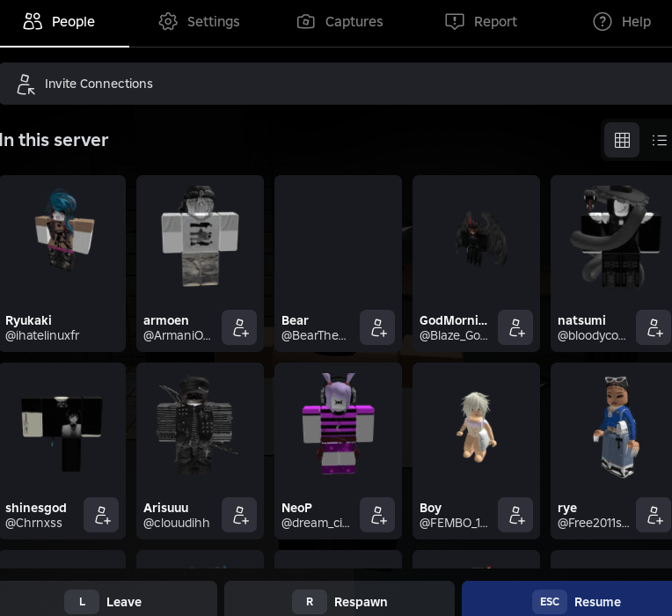Image resolution: width=672 pixels, height=616 pixels.
Task: Send connection request to natsumi
Action: point(654,327)
